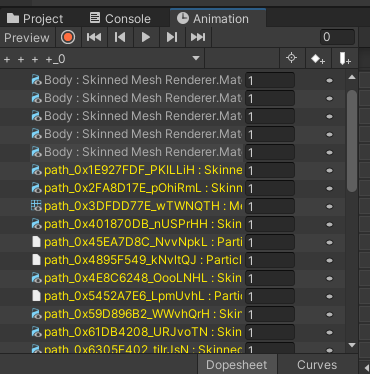Click the document icon of path_0x45EA7D8C_NvvNpkL

[x=36, y=242]
